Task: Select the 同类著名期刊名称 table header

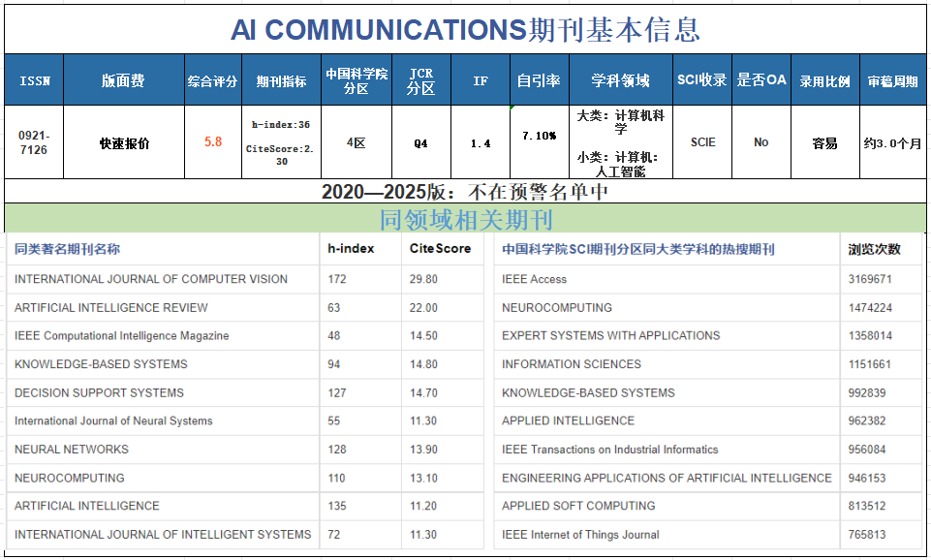Action: [67, 249]
